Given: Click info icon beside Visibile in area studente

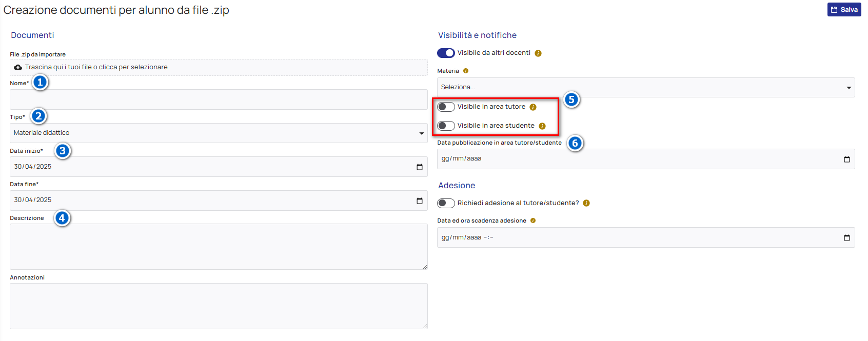Looking at the screenshot, I should pos(542,126).
